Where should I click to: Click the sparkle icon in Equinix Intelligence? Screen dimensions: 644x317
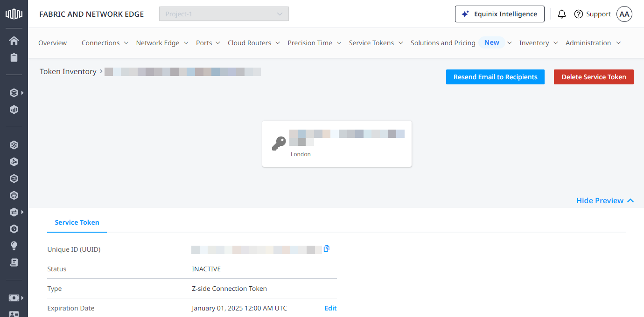465,14
